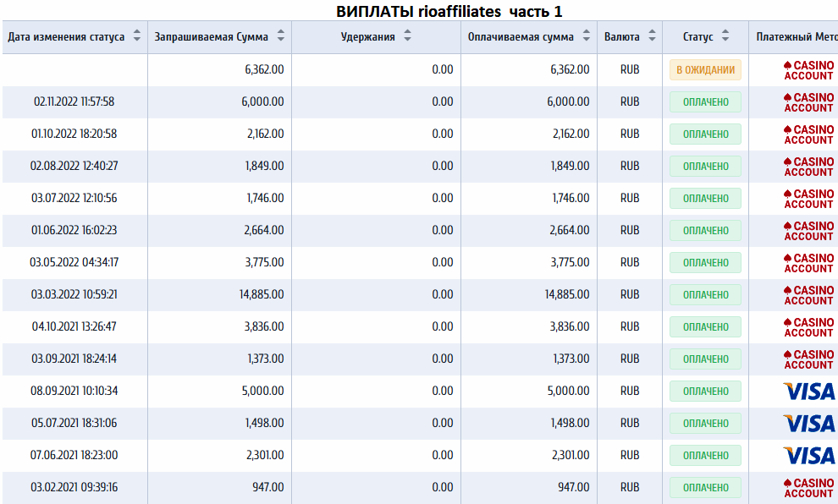Click VISA logo in 1,498.00 payment row
This screenshot has height=504, width=838.
point(809,424)
